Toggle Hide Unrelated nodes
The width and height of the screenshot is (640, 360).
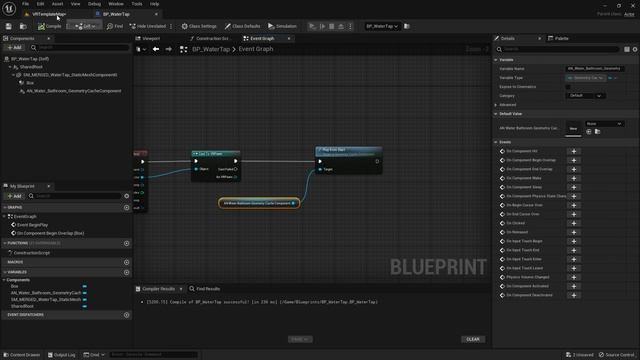click(148, 26)
